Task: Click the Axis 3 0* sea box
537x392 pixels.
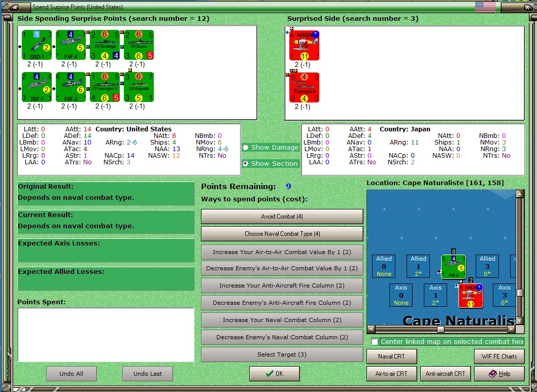Action: tap(505, 295)
